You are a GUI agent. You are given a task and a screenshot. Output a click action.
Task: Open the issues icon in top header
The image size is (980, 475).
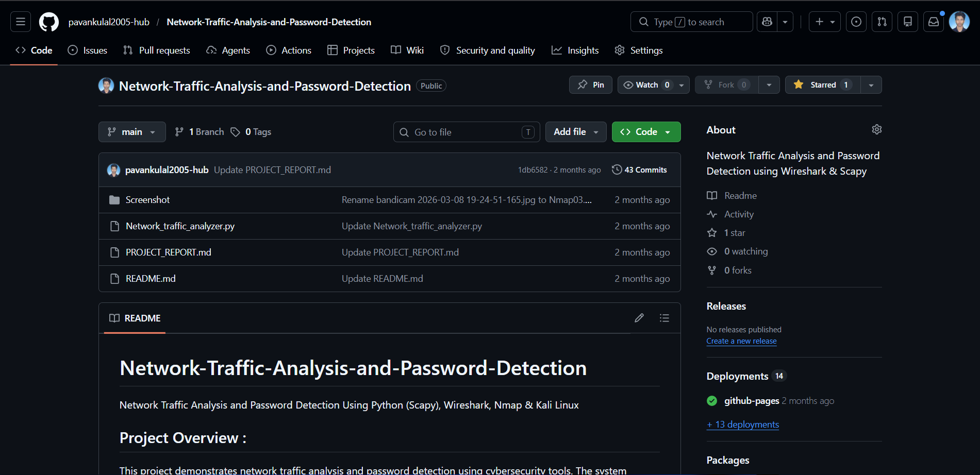(856, 22)
